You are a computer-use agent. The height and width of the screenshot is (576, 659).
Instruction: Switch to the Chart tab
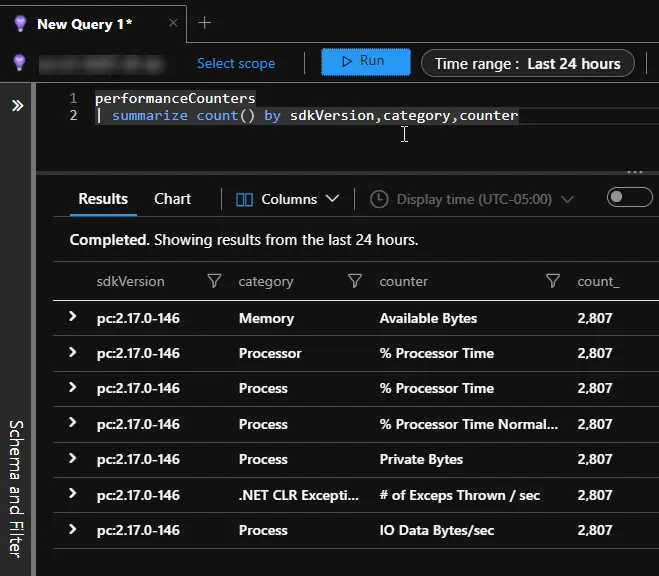click(x=172, y=199)
